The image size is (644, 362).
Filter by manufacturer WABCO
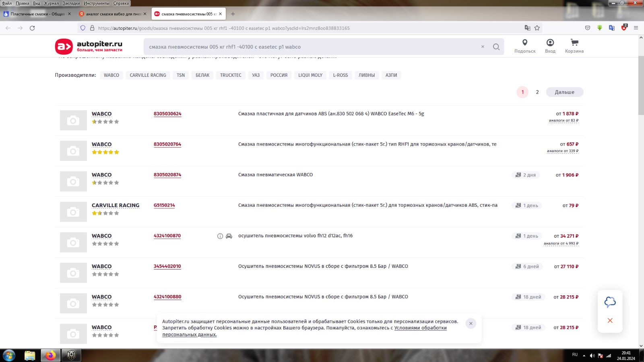111,75
